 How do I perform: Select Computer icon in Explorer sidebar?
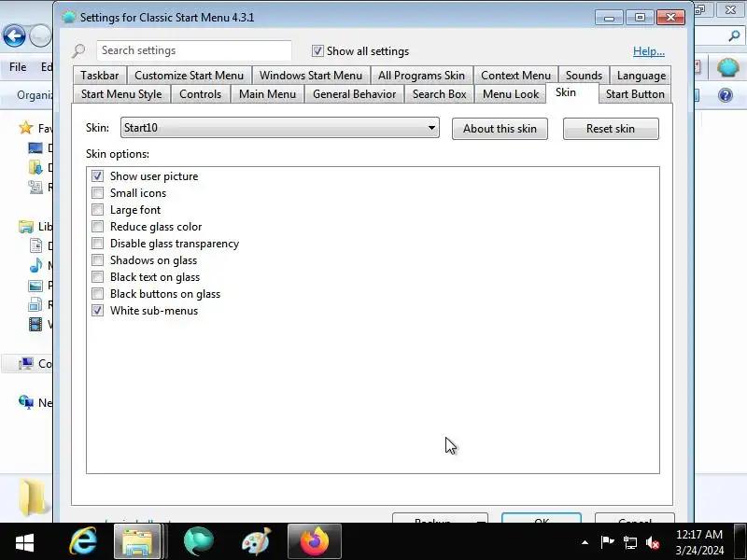26,363
